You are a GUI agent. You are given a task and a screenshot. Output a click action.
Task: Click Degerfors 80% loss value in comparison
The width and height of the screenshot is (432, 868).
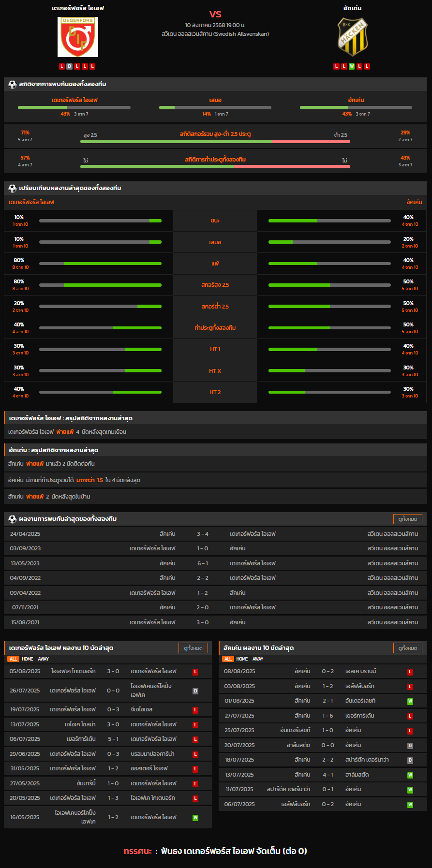coord(19,260)
